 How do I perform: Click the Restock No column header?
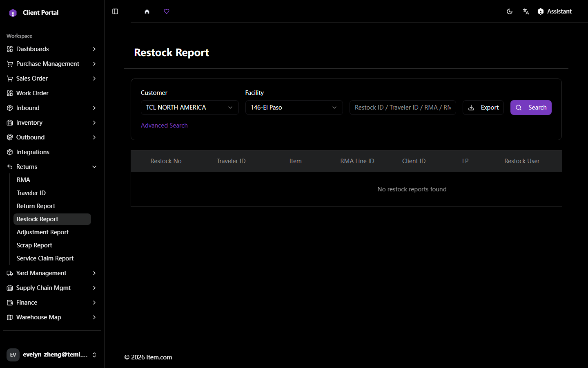click(x=166, y=161)
